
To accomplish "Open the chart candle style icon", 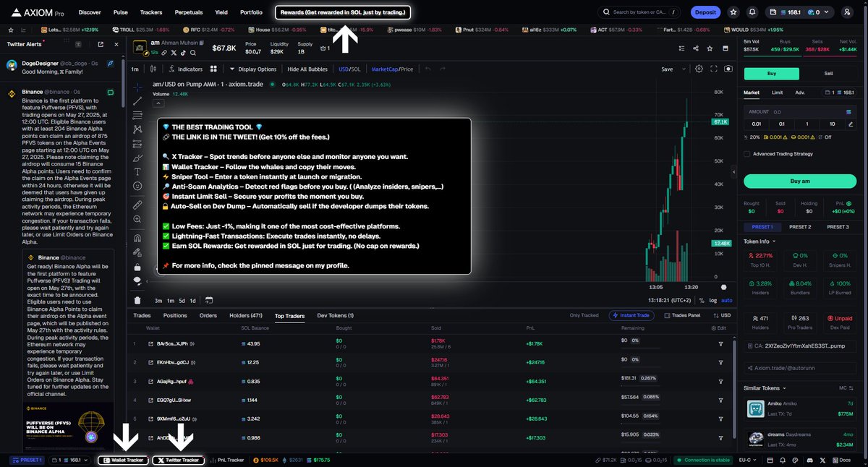I will 153,69.
